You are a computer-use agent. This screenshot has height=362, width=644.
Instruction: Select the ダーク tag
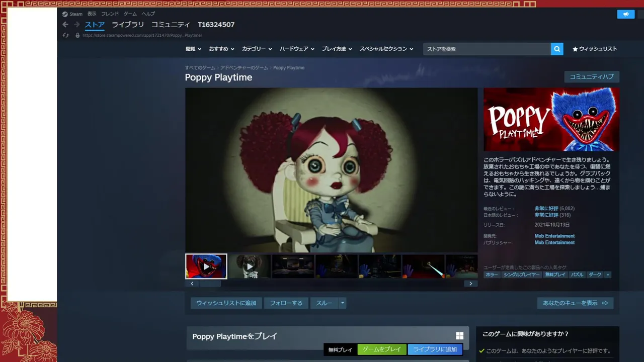coord(595,275)
